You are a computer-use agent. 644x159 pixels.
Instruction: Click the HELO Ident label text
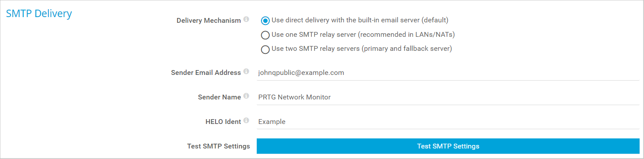[223, 122]
